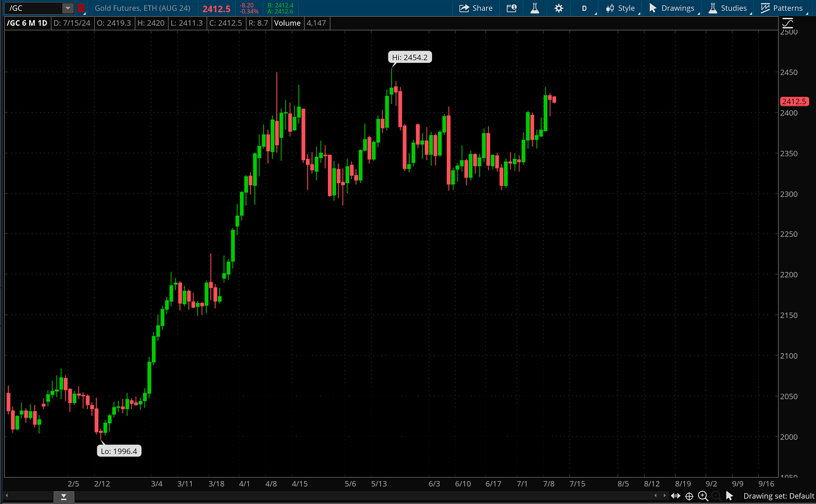Click the D: 7/15/24 date value
Image resolution: width=816 pixels, height=504 pixels.
(72, 23)
